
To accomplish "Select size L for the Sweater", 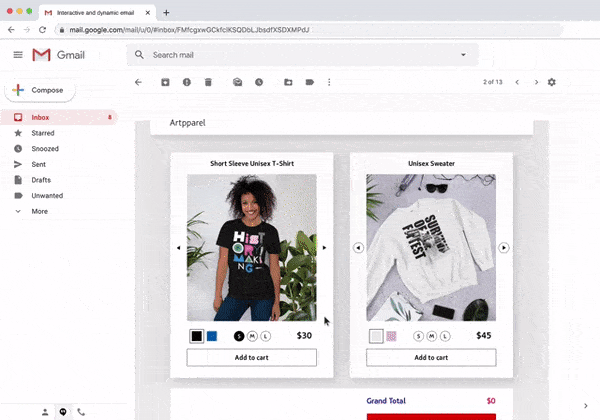I will point(445,336).
